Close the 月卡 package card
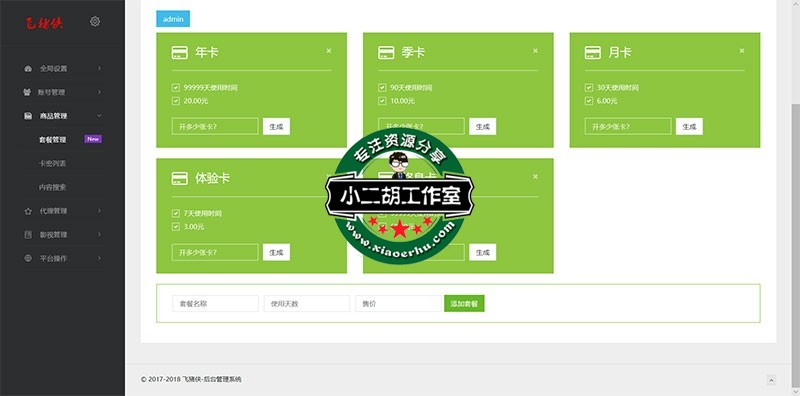This screenshot has width=800, height=396. [x=741, y=51]
